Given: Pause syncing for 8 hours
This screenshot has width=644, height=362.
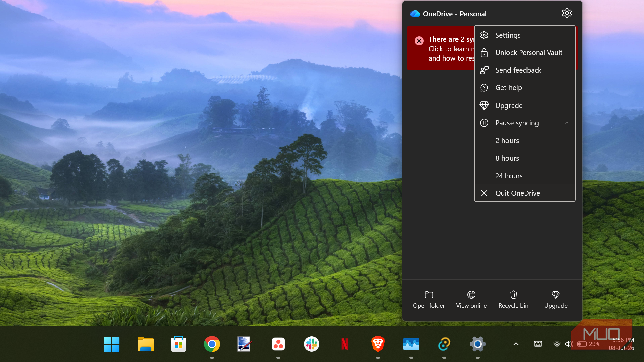Looking at the screenshot, I should pyautogui.click(x=525, y=158).
